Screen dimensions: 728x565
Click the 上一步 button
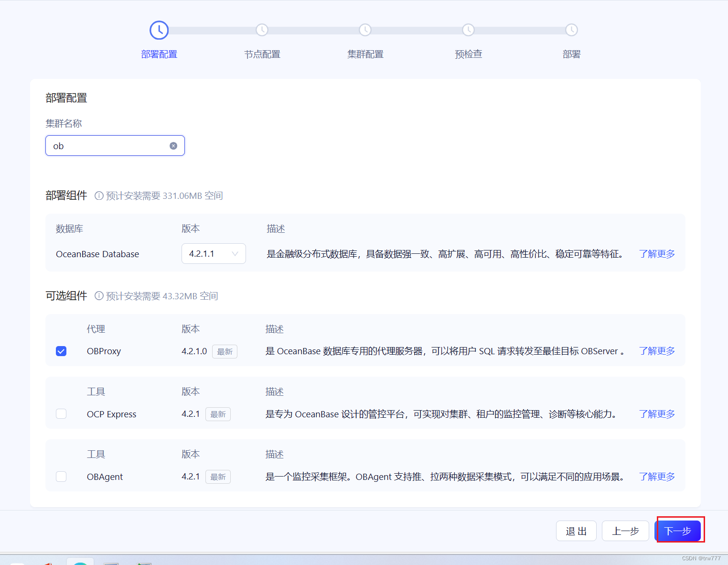625,531
